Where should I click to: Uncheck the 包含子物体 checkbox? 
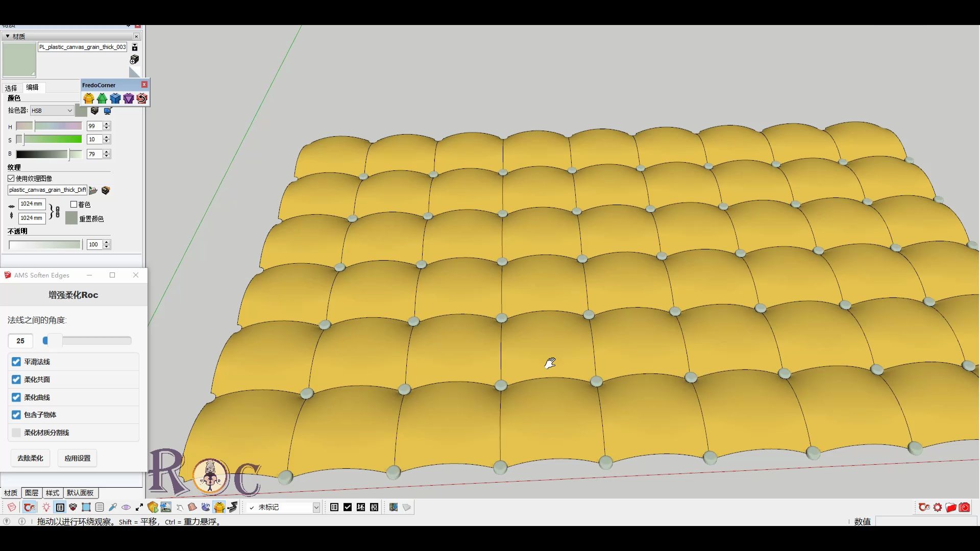coord(16,415)
